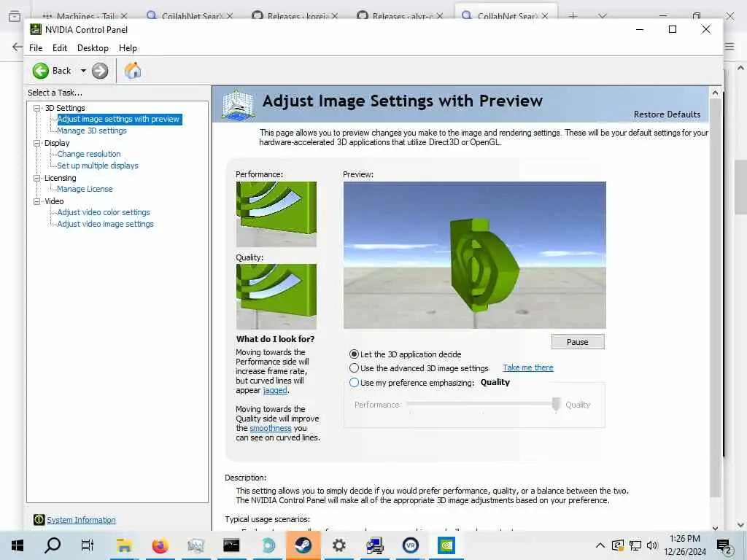Viewport: 747px width, 560px height.
Task: Open new browser tab plus button
Action: 573,16
